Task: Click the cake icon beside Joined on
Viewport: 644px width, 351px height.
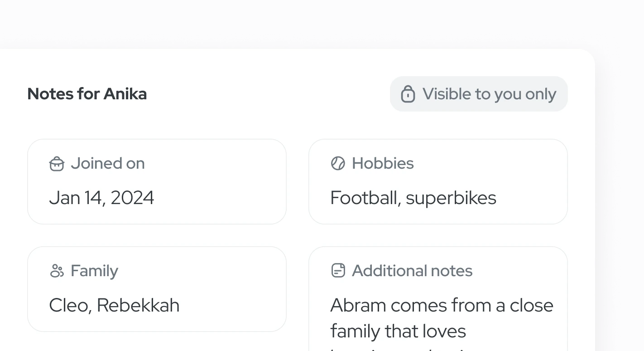Action: click(57, 164)
